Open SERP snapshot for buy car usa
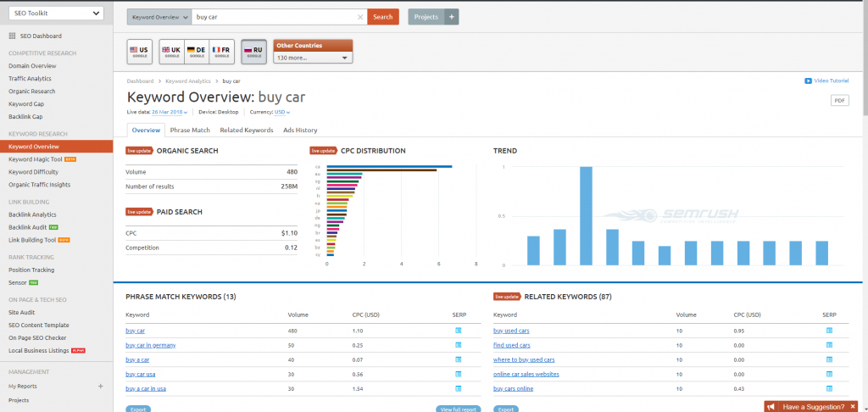Viewport: 868px width, 412px height. click(x=459, y=374)
